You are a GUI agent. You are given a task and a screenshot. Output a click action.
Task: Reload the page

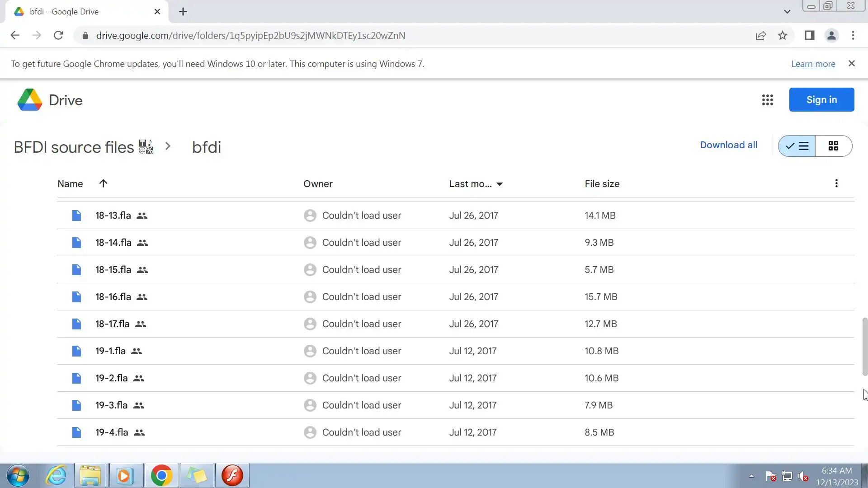pyautogui.click(x=58, y=36)
